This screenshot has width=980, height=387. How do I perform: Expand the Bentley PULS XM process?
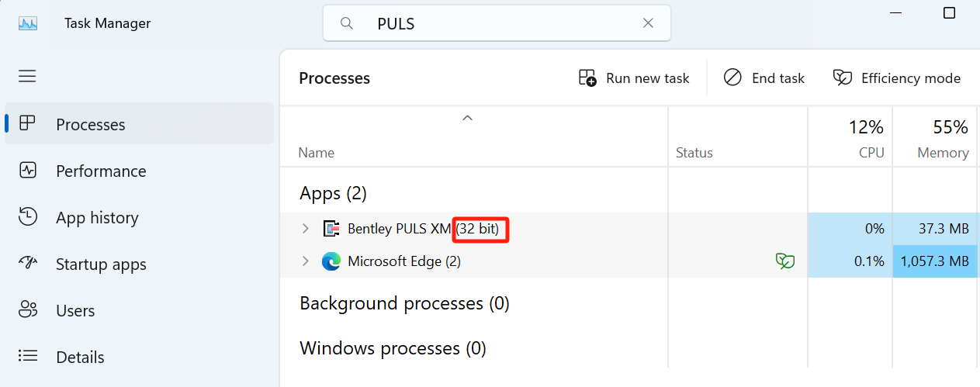tap(305, 229)
